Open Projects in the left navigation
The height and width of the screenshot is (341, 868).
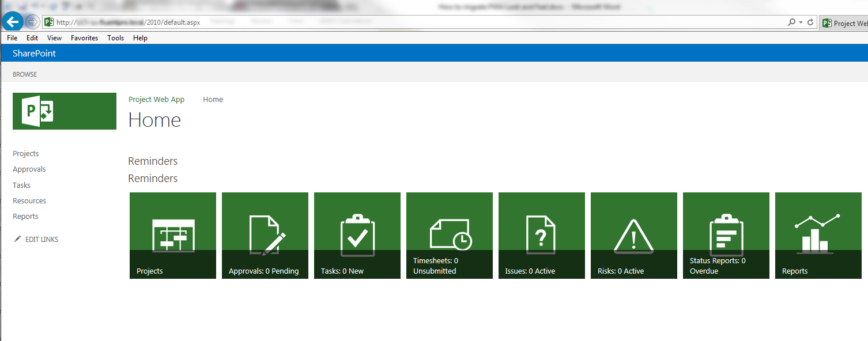(26, 154)
